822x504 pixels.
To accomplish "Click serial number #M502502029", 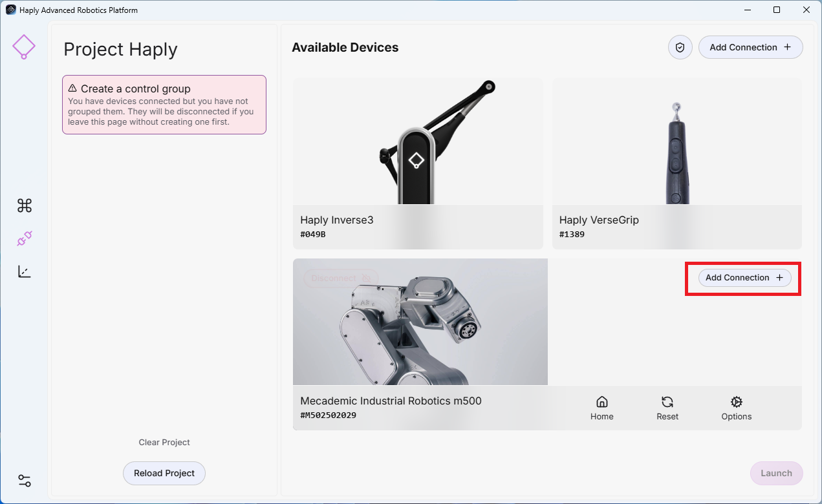I will 329,415.
